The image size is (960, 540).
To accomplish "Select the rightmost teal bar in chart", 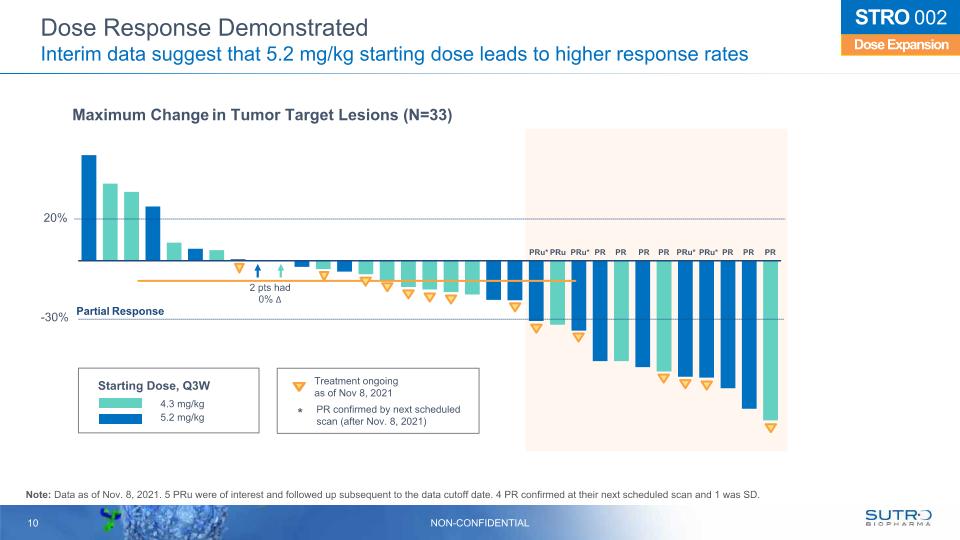I will pyautogui.click(x=770, y=340).
